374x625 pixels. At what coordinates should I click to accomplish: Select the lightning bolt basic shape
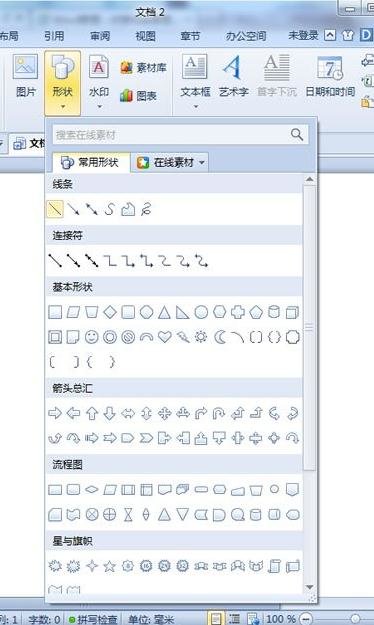183,337
